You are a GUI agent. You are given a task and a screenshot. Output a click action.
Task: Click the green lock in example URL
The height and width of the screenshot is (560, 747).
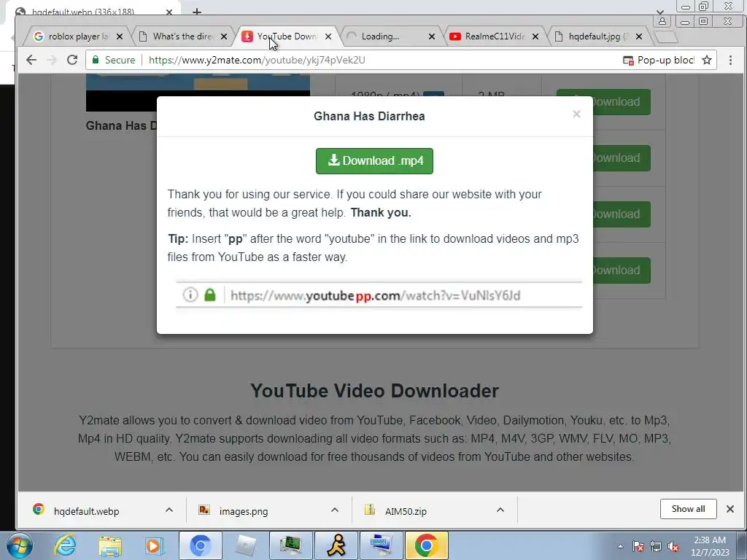point(210,295)
